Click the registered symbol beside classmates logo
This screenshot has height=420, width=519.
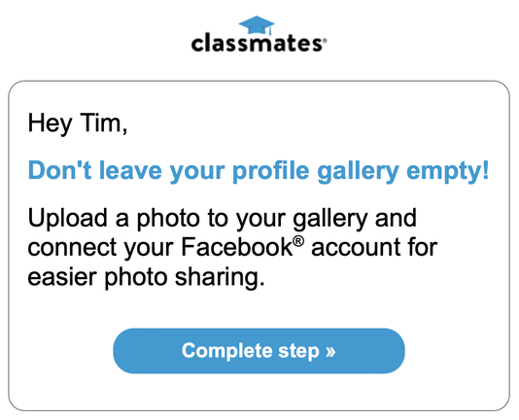[325, 41]
